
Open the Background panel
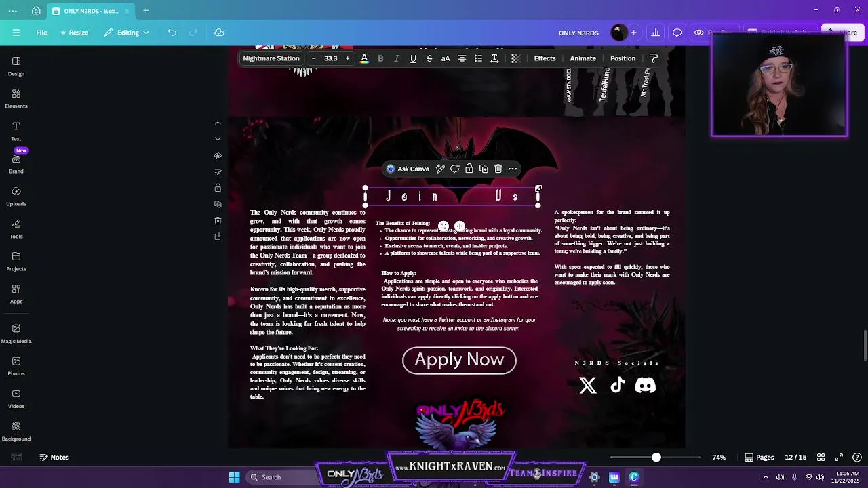16,431
